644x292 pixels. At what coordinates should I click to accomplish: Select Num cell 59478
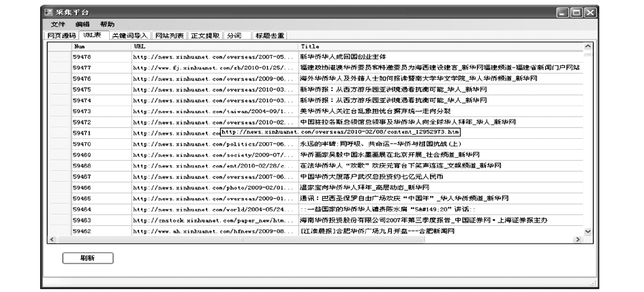pyautogui.click(x=102, y=56)
